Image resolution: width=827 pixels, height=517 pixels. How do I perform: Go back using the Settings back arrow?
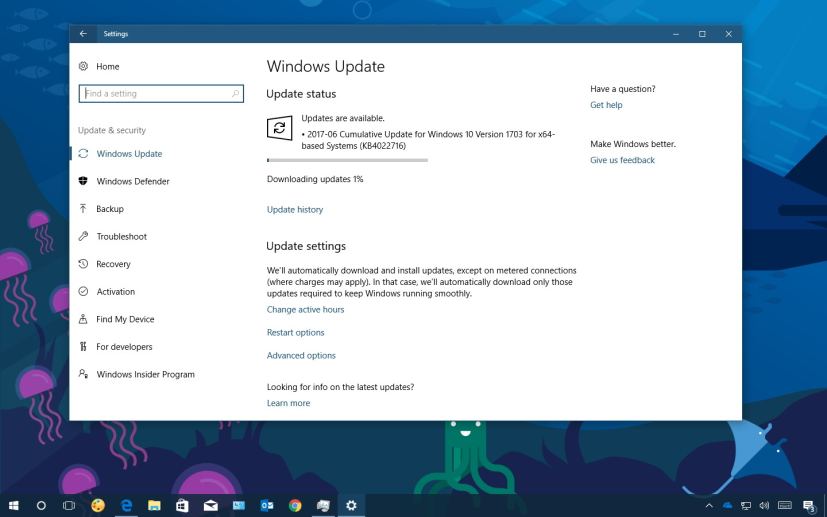pos(83,34)
